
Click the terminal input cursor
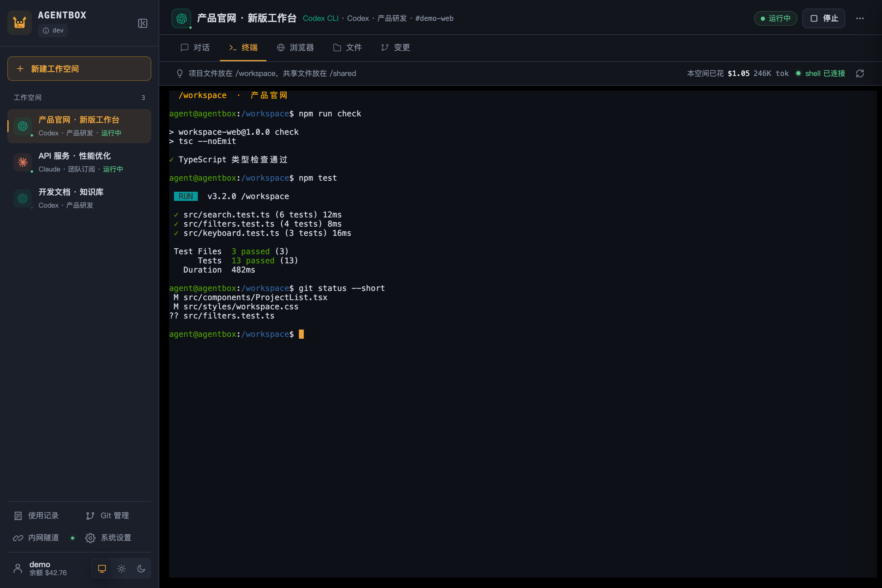pos(301,334)
